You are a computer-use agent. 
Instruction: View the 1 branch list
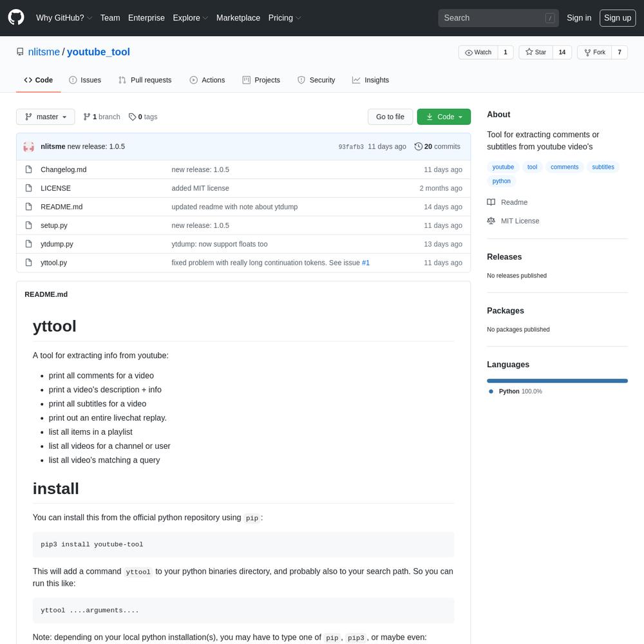[102, 117]
